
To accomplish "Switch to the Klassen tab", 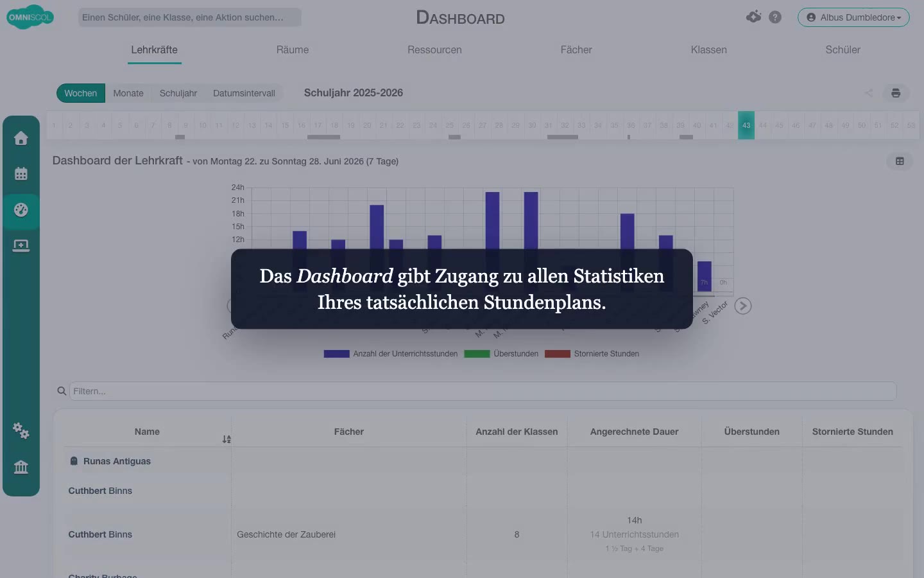I will click(x=708, y=50).
